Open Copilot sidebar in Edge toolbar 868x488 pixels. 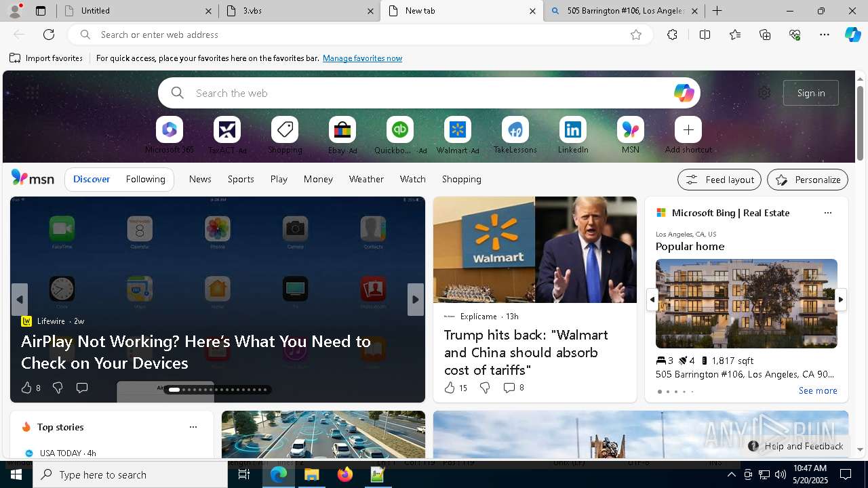pos(852,35)
